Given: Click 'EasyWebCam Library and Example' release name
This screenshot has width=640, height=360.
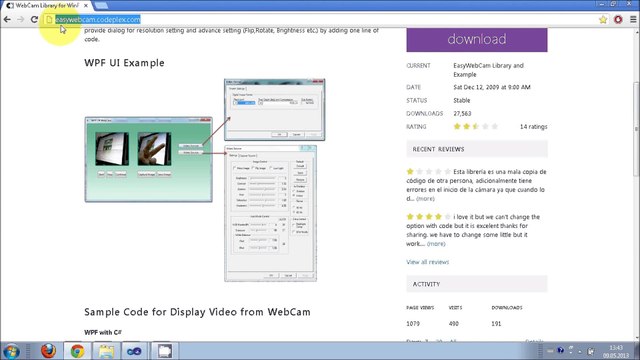Looking at the screenshot, I should coord(489,70).
